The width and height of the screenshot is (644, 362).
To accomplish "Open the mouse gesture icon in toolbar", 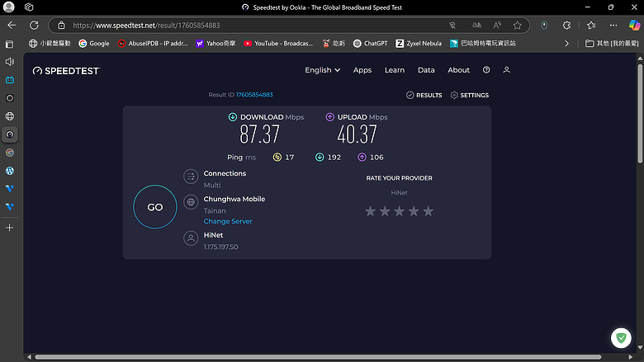I will click(x=544, y=26).
